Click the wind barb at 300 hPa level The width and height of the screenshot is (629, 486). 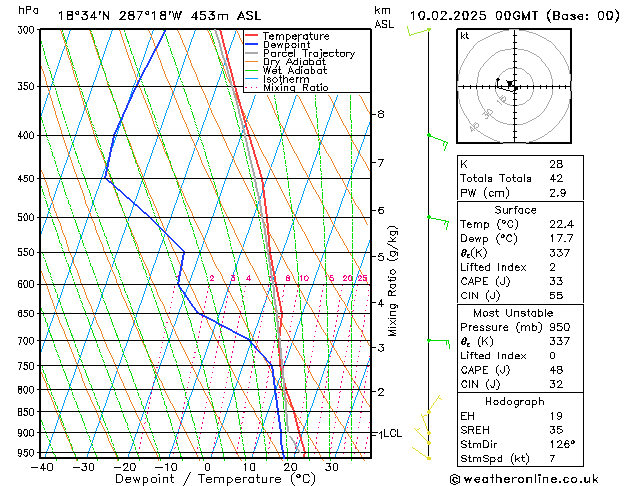[419, 31]
